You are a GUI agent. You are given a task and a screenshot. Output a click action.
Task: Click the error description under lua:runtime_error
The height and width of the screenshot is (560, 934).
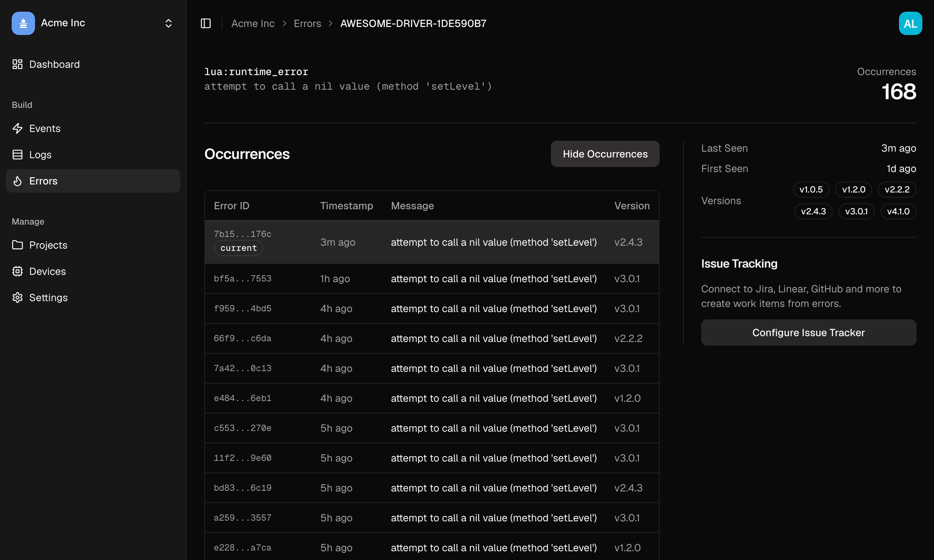coord(348,87)
